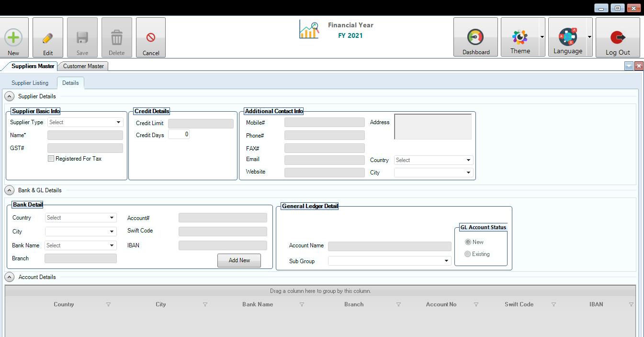
Task: Click the Cancel toolbar icon
Action: [x=151, y=37]
